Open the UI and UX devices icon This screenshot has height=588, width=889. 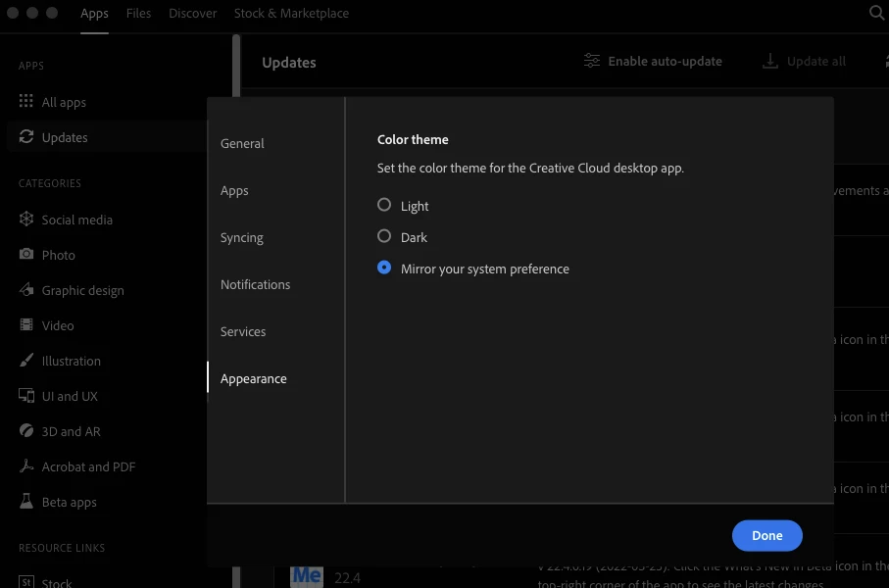tap(26, 395)
